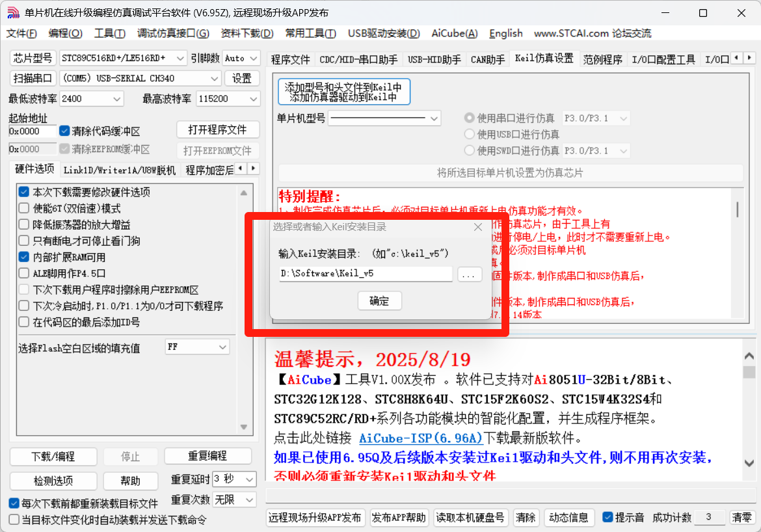Switch to I/O口配置工具 tab

tap(663, 60)
